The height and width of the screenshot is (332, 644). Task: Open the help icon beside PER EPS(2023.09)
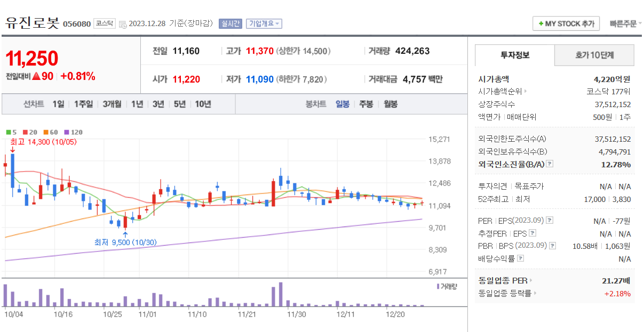click(x=550, y=220)
